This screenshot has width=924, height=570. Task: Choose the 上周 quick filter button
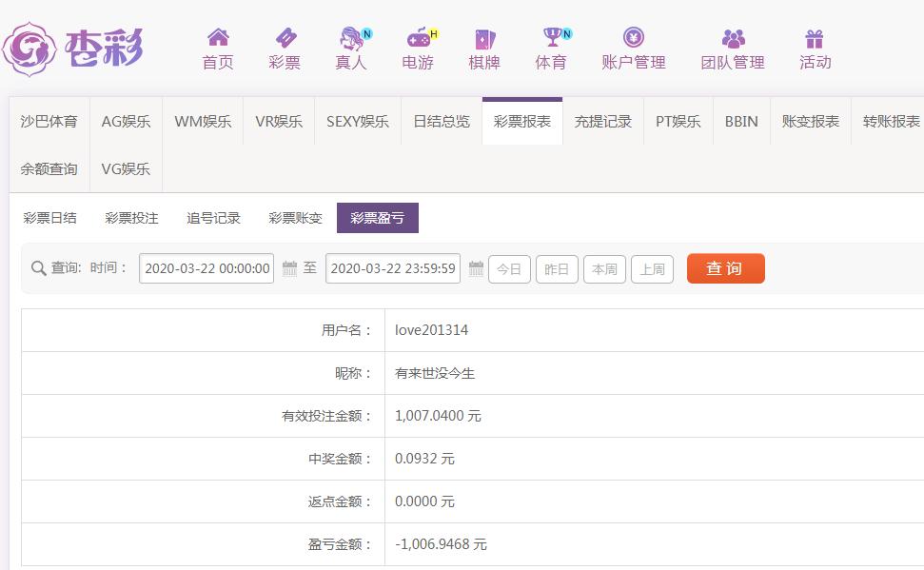click(652, 269)
